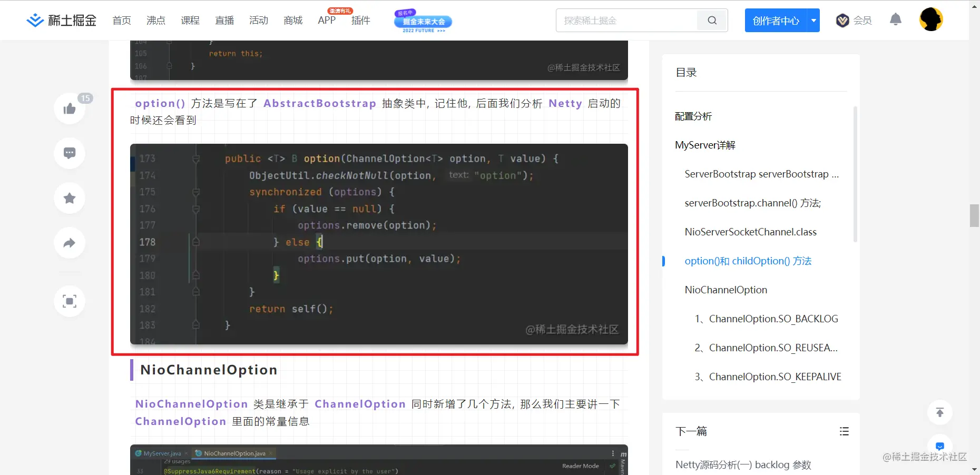Open 沸点 nav item
980x475 pixels.
point(156,21)
